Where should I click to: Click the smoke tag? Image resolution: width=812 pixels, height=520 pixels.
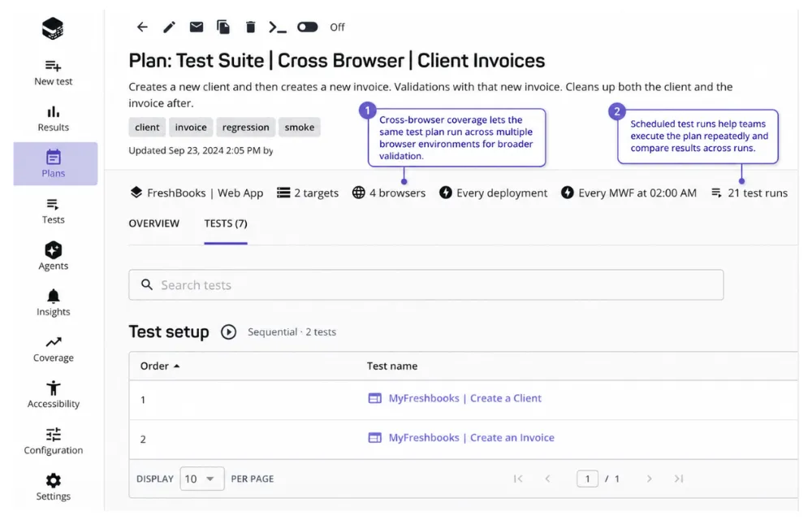tap(300, 128)
